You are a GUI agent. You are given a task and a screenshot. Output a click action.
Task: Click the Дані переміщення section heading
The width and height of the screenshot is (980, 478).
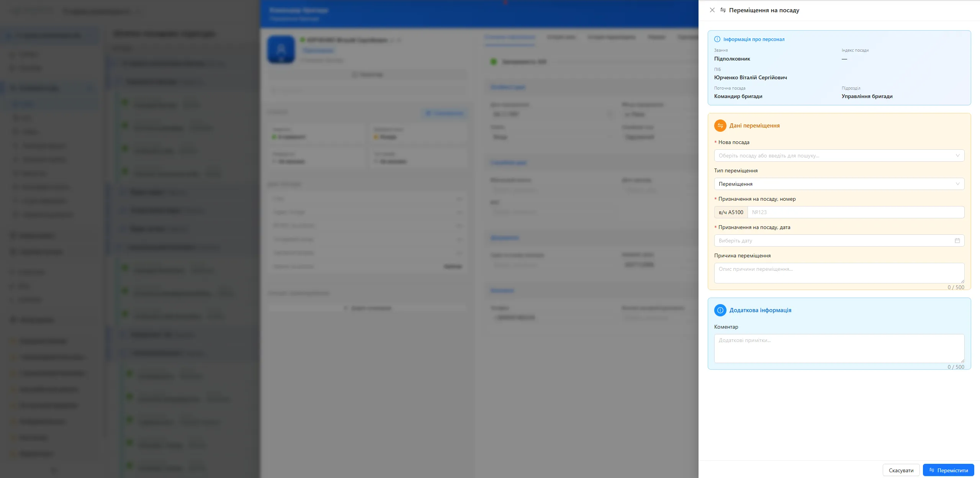pos(754,126)
